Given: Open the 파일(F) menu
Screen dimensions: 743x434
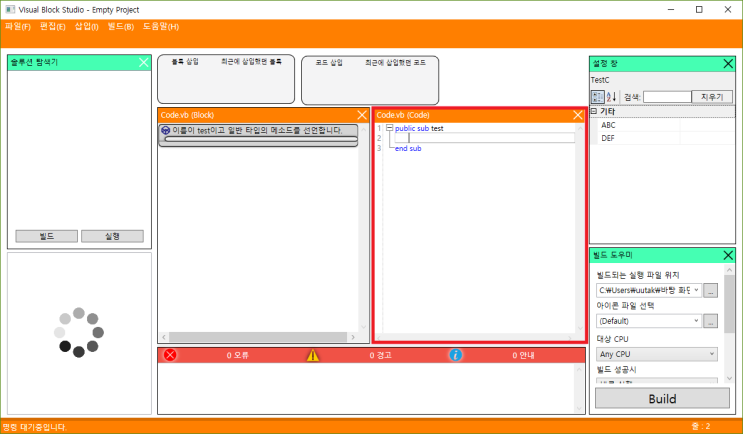Looking at the screenshot, I should pyautogui.click(x=18, y=27).
